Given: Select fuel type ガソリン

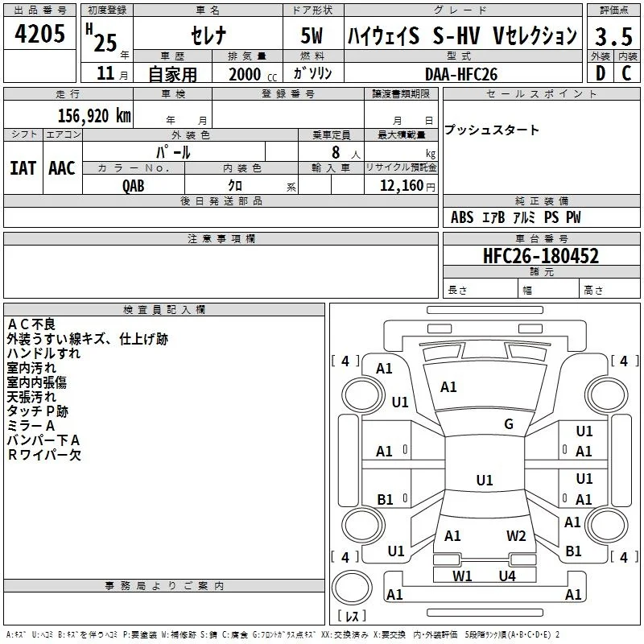Looking at the screenshot, I should (312, 73).
